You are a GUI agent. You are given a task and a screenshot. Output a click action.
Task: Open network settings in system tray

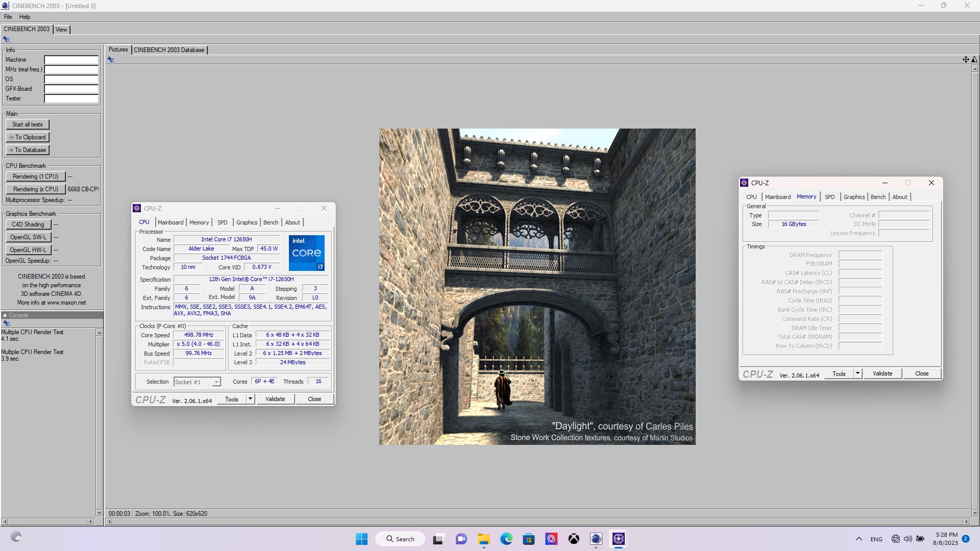(895, 539)
